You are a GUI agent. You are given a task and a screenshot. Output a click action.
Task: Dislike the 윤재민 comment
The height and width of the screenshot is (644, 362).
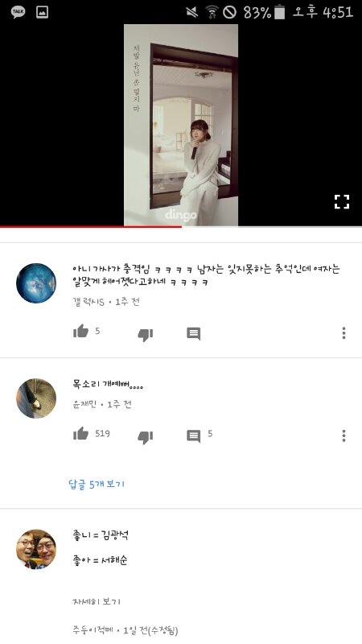(146, 437)
